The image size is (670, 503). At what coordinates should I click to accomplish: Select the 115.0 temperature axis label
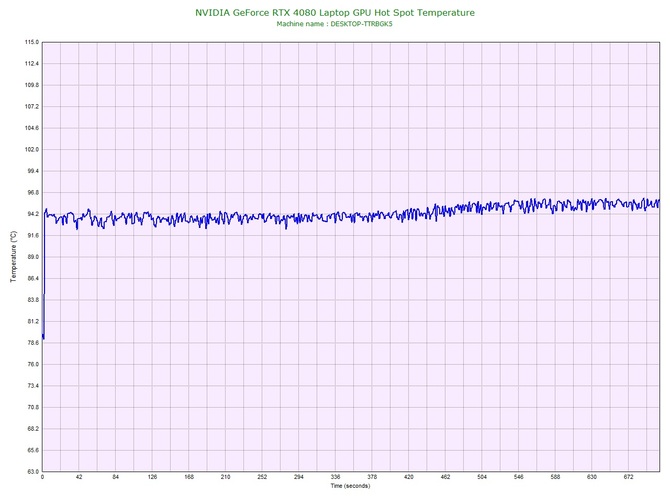point(32,42)
